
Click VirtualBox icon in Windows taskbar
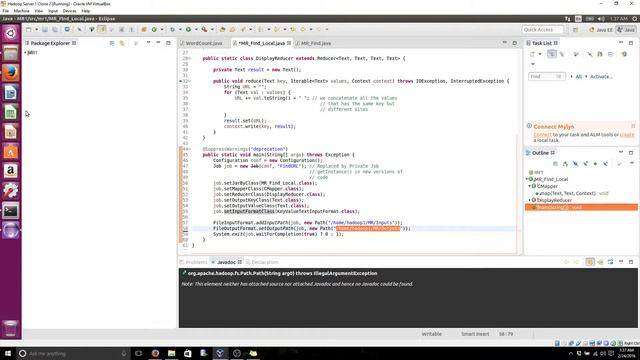pyautogui.click(x=220, y=353)
